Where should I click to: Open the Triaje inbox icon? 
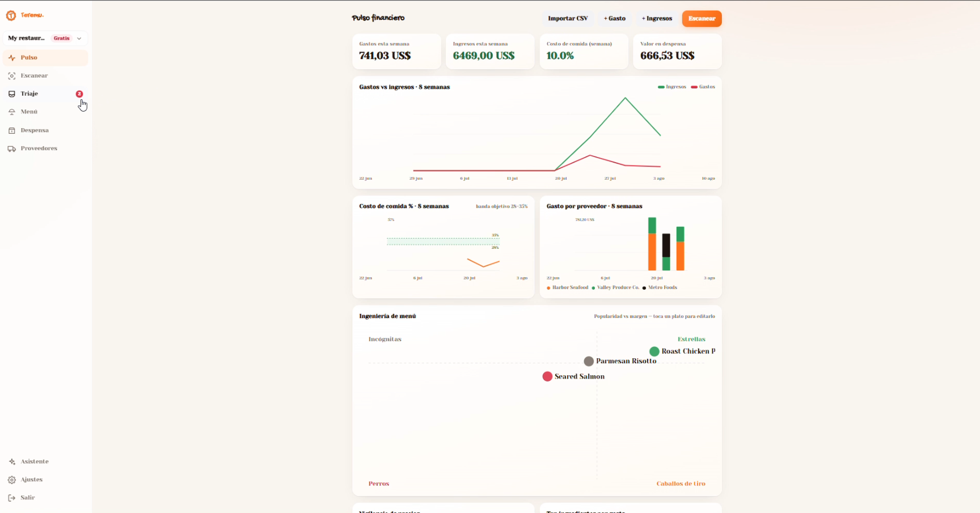12,94
